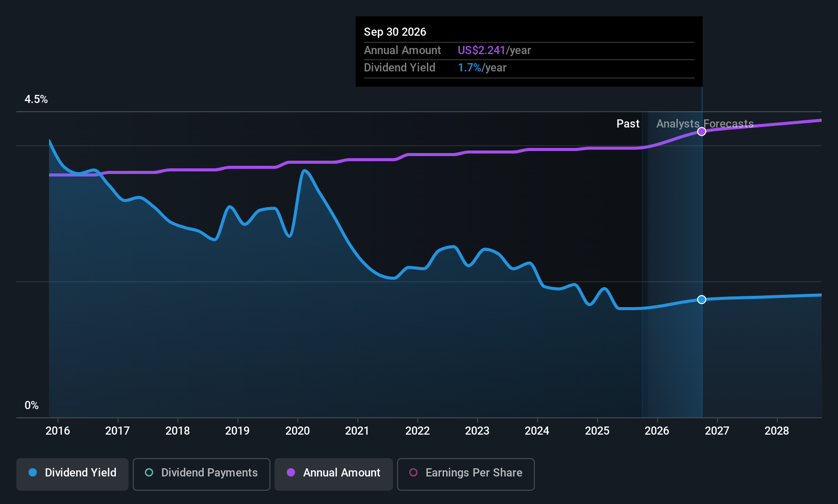Toggle the Annual Amount legend button
Viewport: 838px width, 504px height.
[334, 473]
